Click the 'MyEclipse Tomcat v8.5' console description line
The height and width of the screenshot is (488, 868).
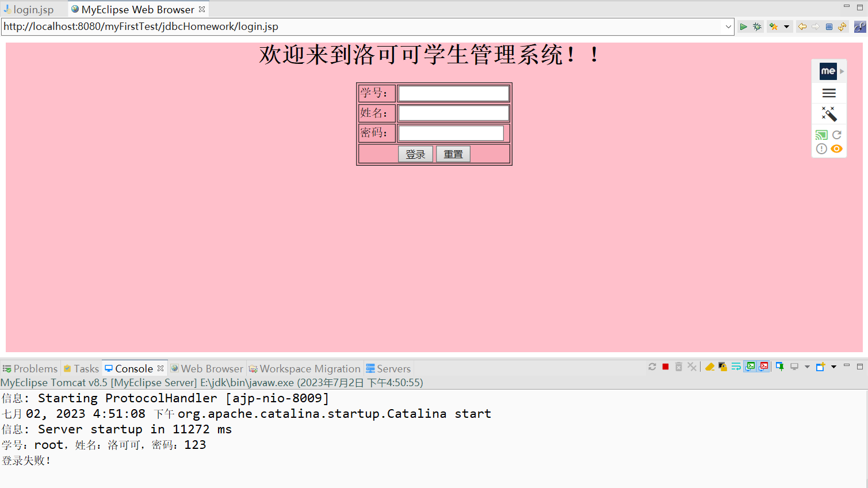tap(212, 383)
